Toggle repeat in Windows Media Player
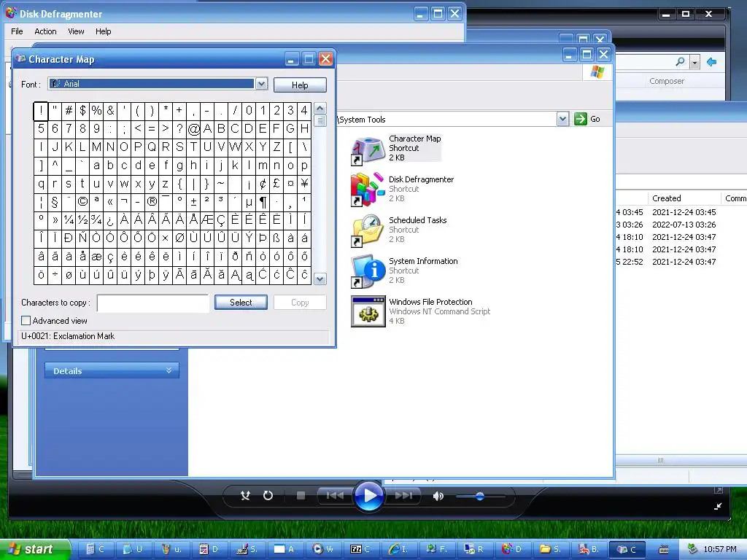This screenshot has width=747, height=560. pyautogui.click(x=268, y=496)
